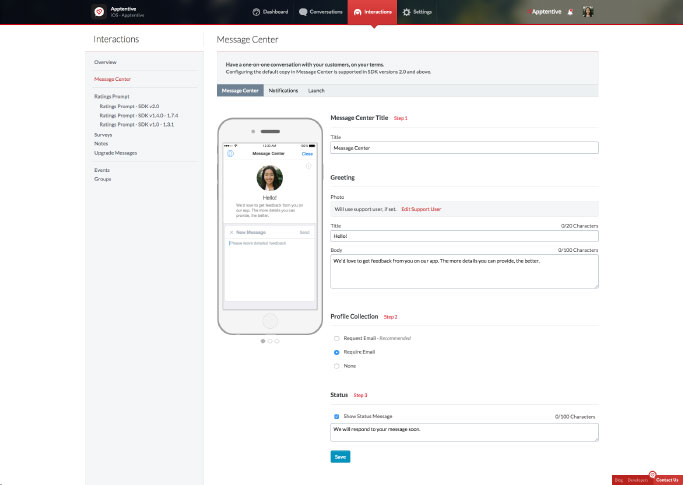The height and width of the screenshot is (485, 683).
Task: Open the Dashboard nav item
Action: pos(270,12)
